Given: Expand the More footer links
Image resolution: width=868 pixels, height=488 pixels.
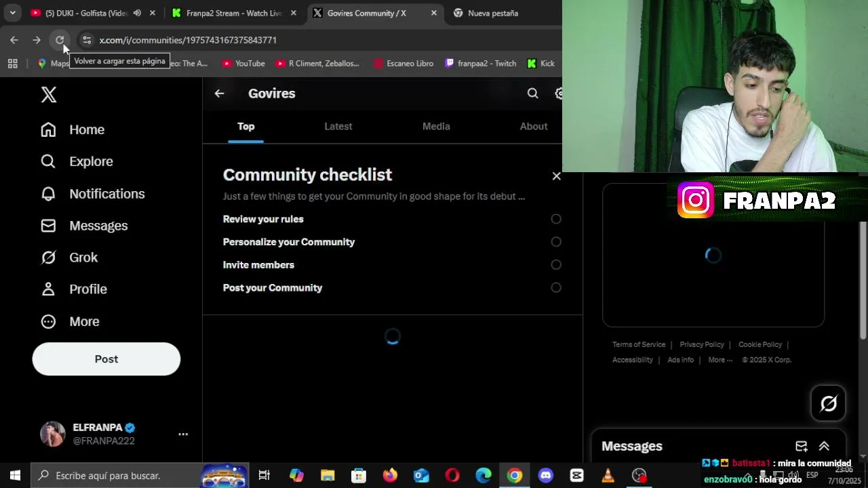Looking at the screenshot, I should 720,360.
